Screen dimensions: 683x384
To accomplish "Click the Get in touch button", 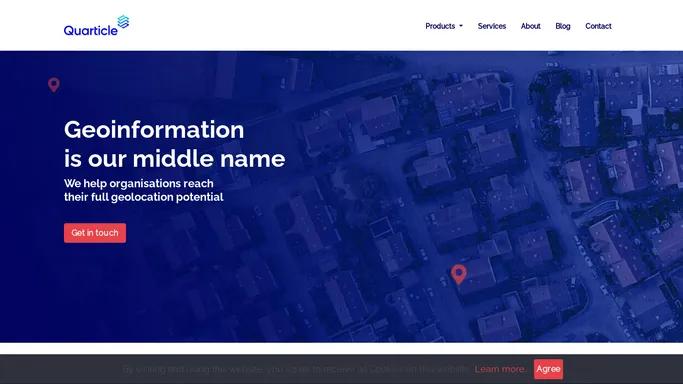I will [x=95, y=233].
